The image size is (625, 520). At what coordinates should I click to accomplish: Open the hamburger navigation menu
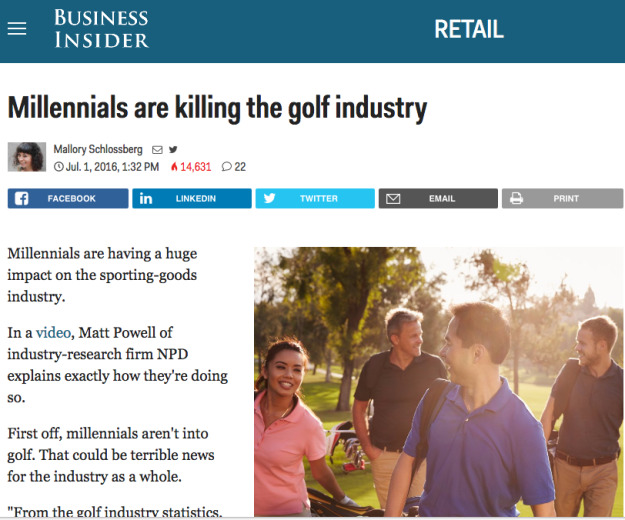pos(17,29)
